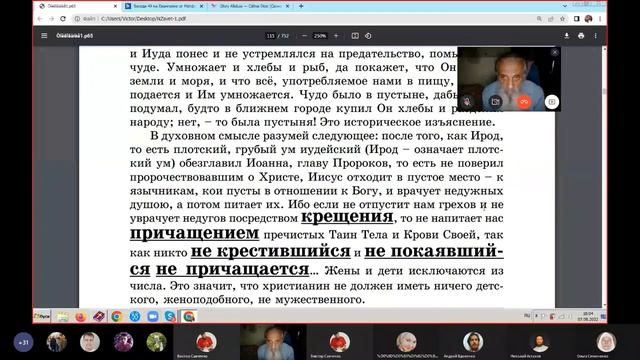
Task: Switch to the first PDF browser tab
Action: click(78, 6)
